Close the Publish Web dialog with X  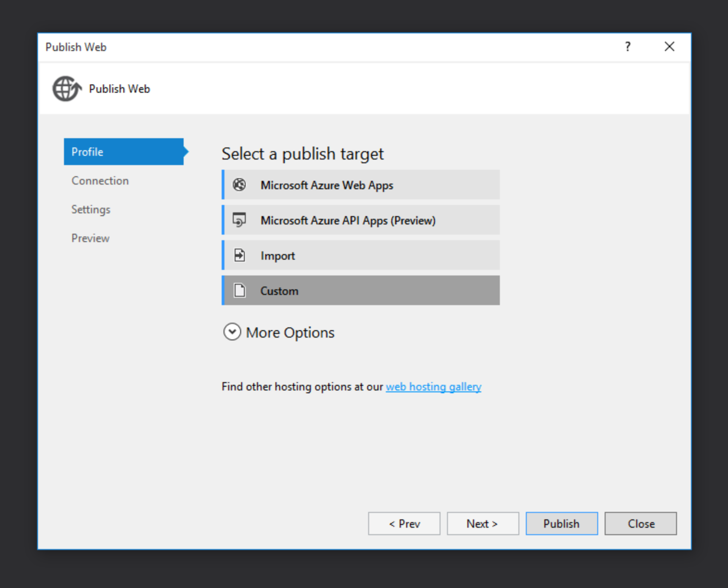coord(669,46)
